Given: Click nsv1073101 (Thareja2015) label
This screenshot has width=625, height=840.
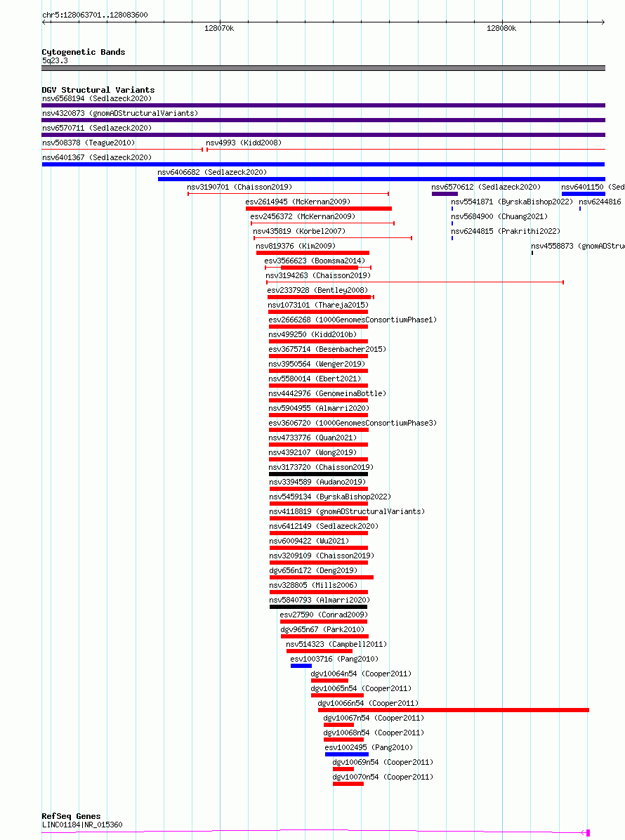Looking at the screenshot, I should pyautogui.click(x=318, y=305).
